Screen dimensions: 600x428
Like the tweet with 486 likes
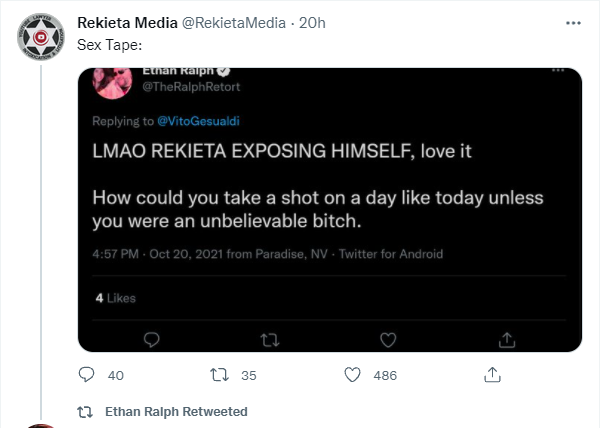point(352,375)
